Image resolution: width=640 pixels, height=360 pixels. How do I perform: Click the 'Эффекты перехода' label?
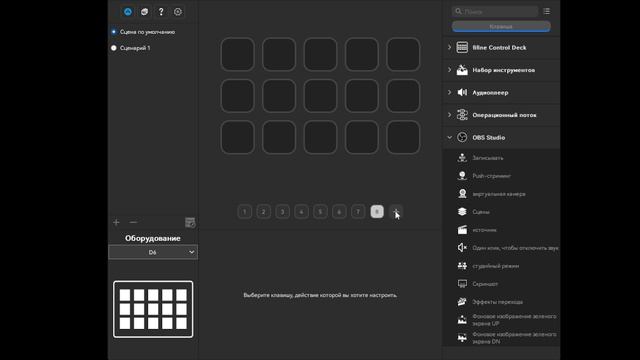[x=498, y=302]
